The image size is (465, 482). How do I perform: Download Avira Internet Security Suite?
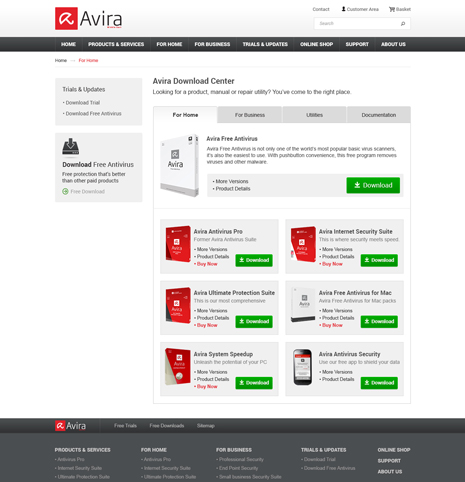[x=379, y=260]
